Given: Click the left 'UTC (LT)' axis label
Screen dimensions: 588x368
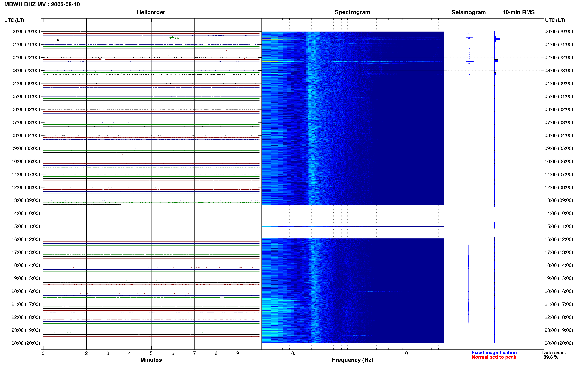Looking at the screenshot, I should click(14, 20).
